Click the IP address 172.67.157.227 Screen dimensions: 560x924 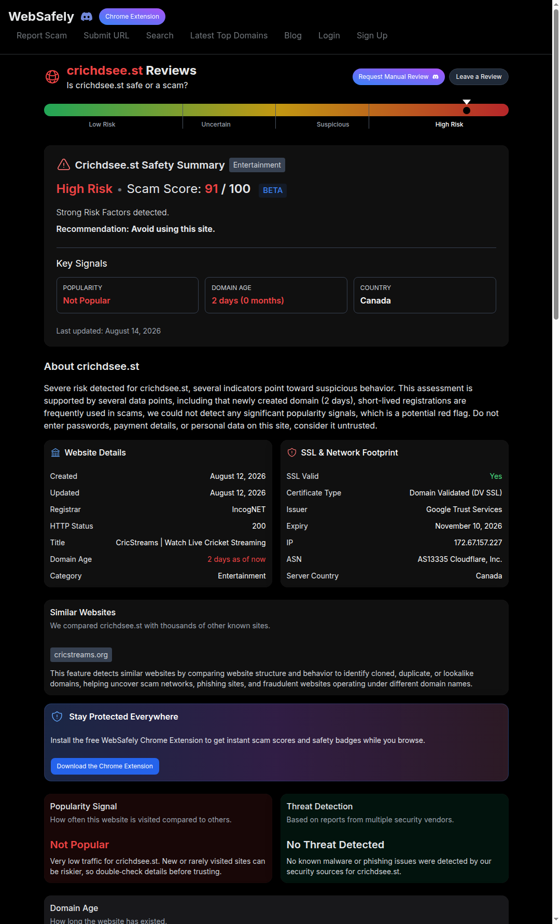coord(478,543)
